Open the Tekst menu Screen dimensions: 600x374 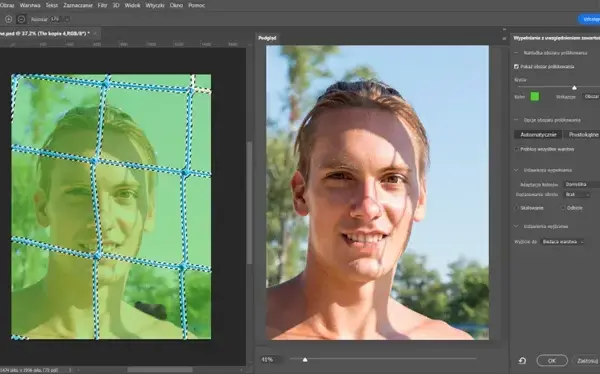52,5
